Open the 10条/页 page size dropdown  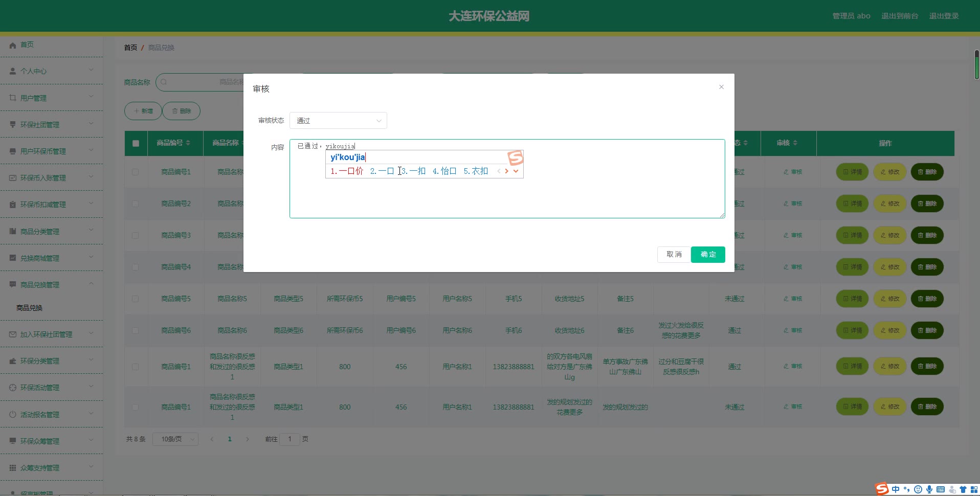175,439
